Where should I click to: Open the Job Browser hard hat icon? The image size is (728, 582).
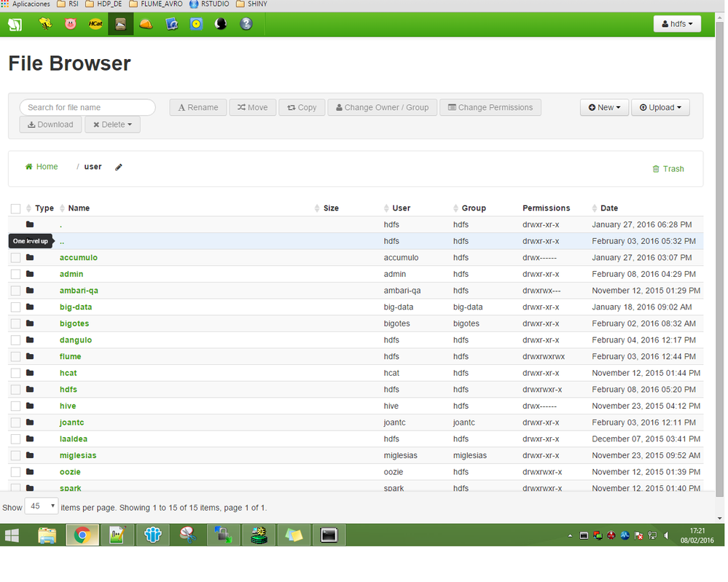tap(146, 24)
